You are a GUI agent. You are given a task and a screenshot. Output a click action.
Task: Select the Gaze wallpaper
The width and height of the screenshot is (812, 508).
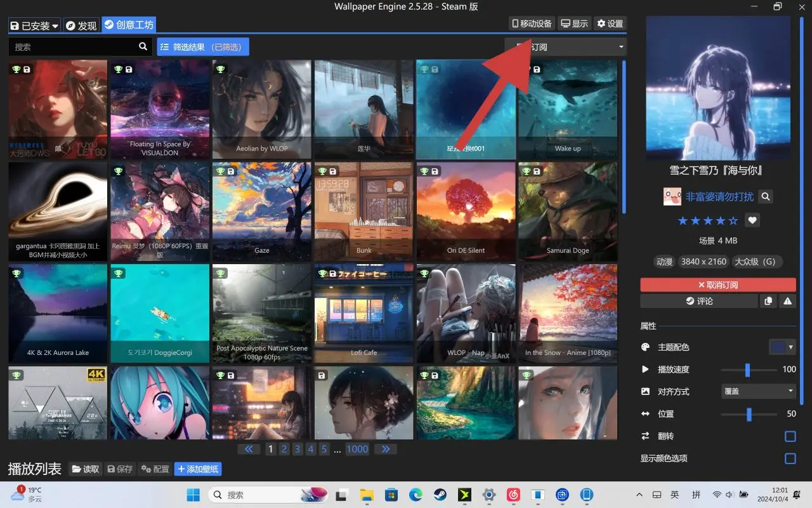click(x=262, y=211)
